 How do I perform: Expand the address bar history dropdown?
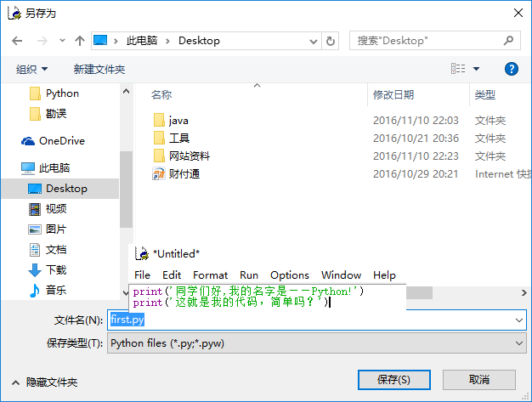tap(314, 42)
